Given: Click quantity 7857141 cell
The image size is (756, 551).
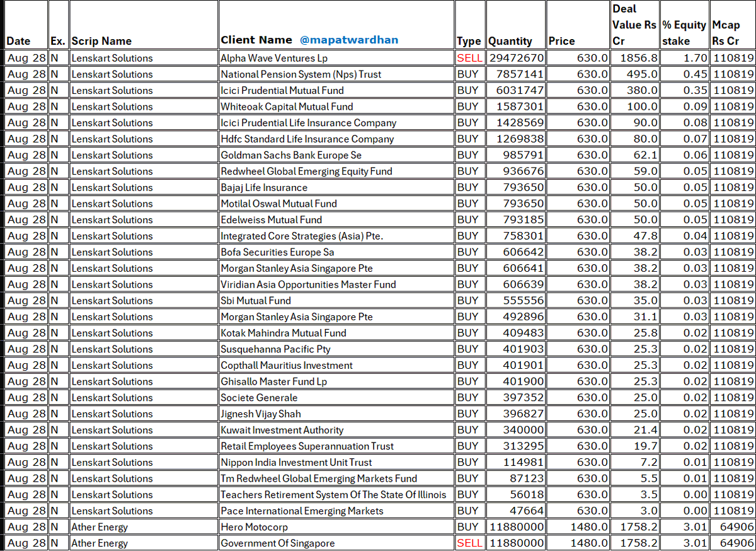Looking at the screenshot, I should pyautogui.click(x=517, y=74).
